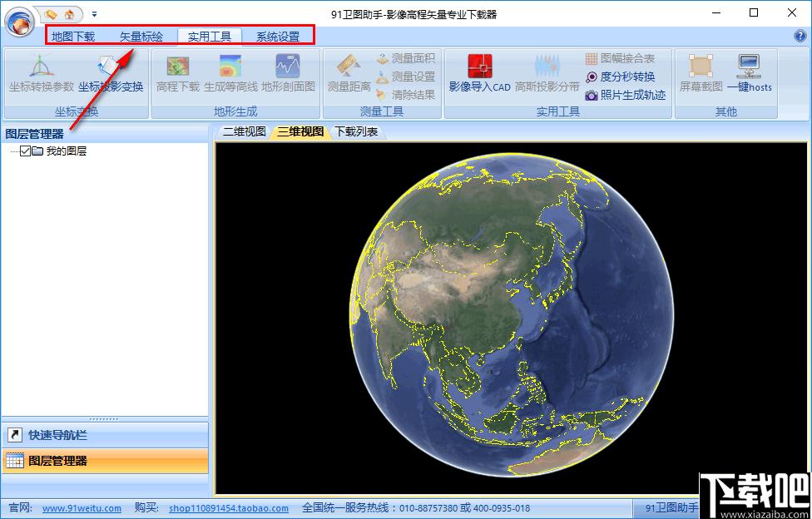Viewport: 812px width, 519px height.
Task: Open the Gauss projection zoning tool (高斯投影分带)
Action: tap(547, 74)
